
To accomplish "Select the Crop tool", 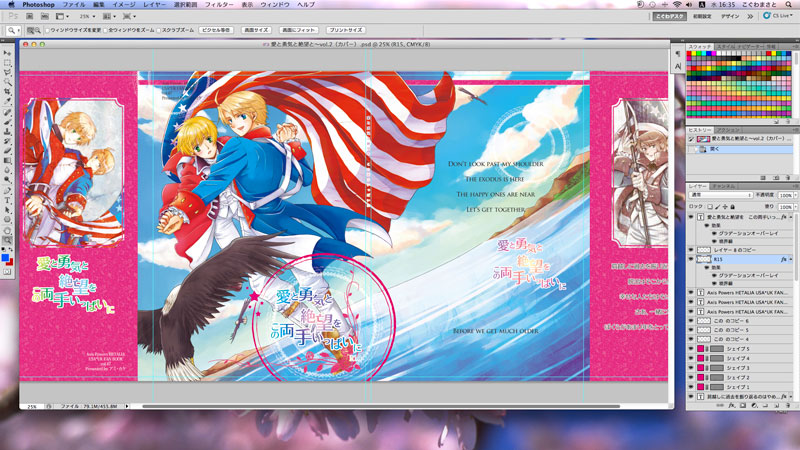I will (x=7, y=91).
